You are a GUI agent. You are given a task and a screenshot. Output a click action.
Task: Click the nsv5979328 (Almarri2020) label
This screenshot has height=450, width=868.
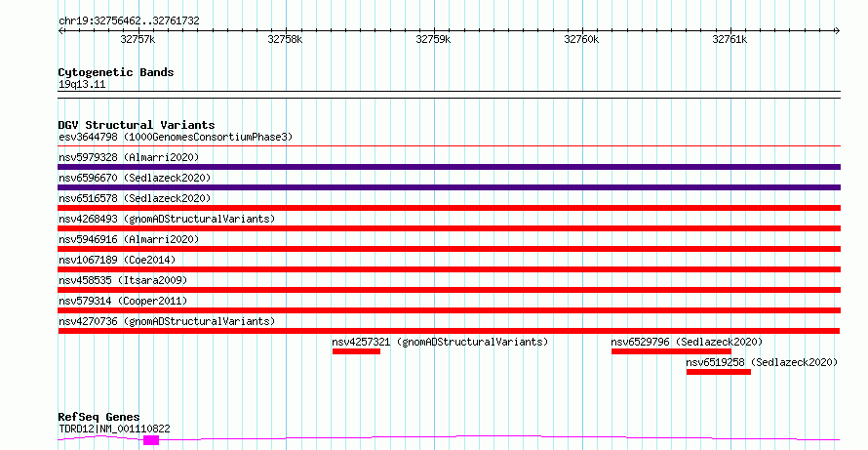click(129, 157)
